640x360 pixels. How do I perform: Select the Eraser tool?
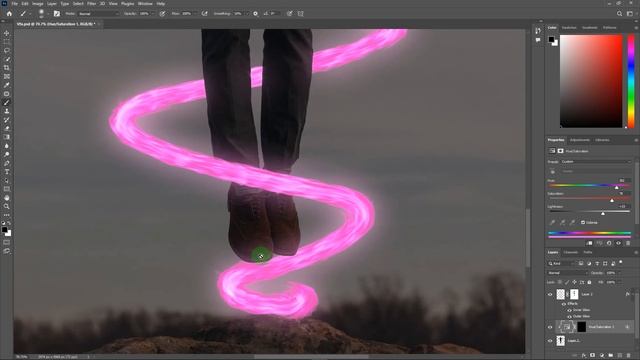(x=7, y=128)
